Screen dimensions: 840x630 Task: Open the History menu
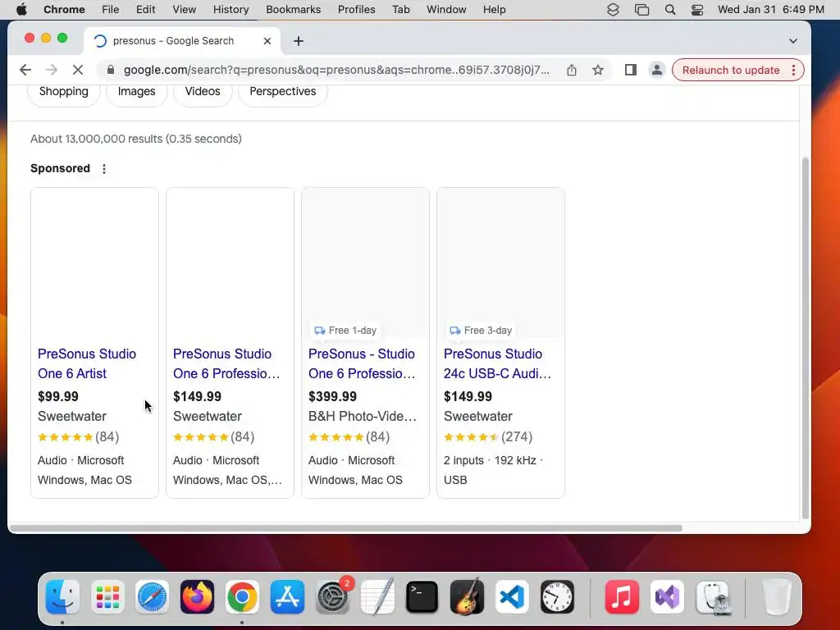pos(231,10)
